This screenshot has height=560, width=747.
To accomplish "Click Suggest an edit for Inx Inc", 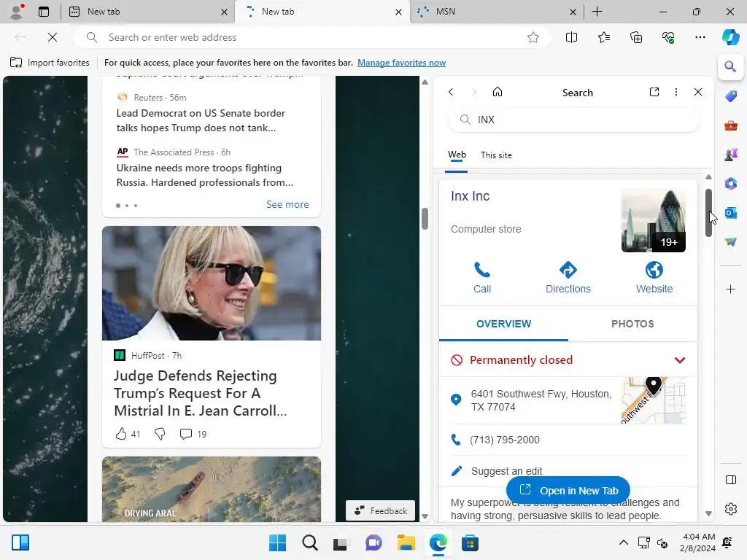I will 506,471.
